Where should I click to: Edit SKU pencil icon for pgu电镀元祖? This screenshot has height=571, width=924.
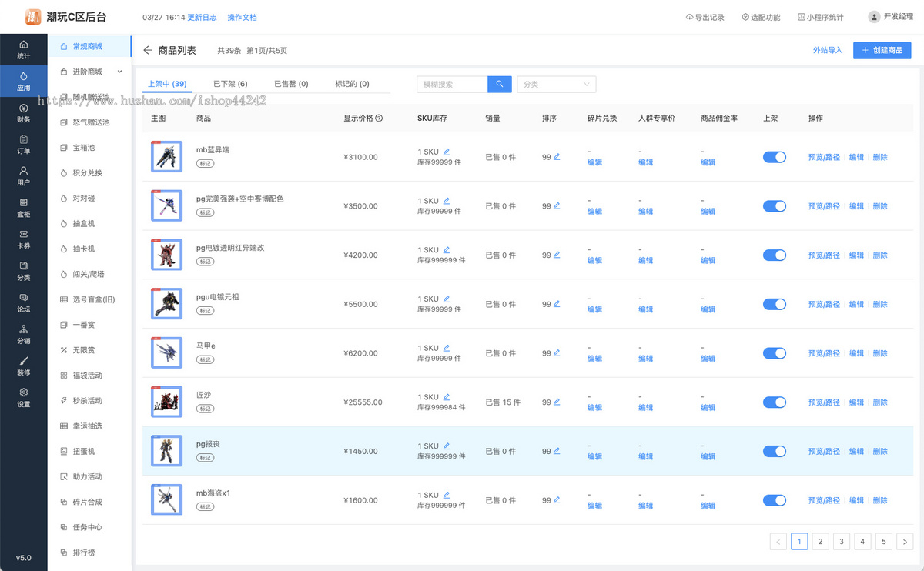coord(447,299)
